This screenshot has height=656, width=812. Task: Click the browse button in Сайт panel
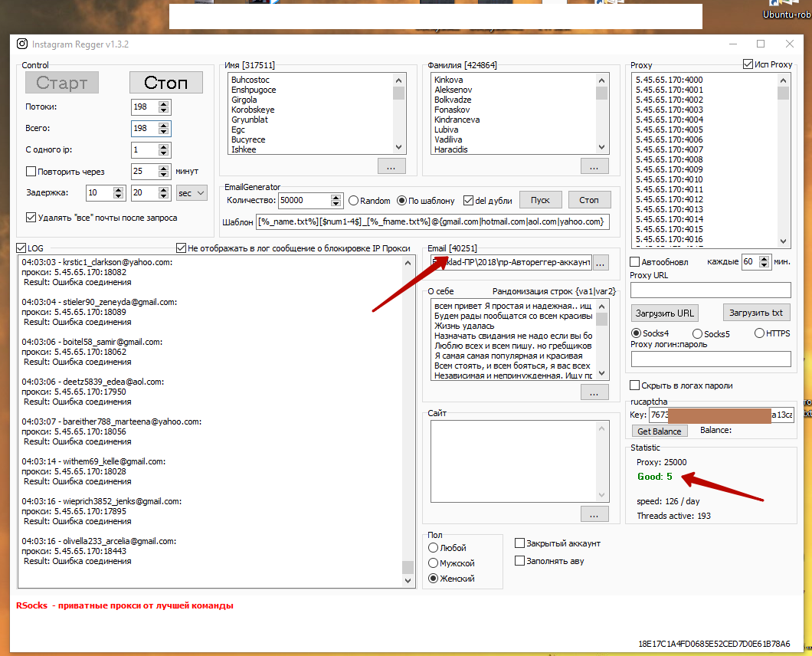pyautogui.click(x=594, y=513)
